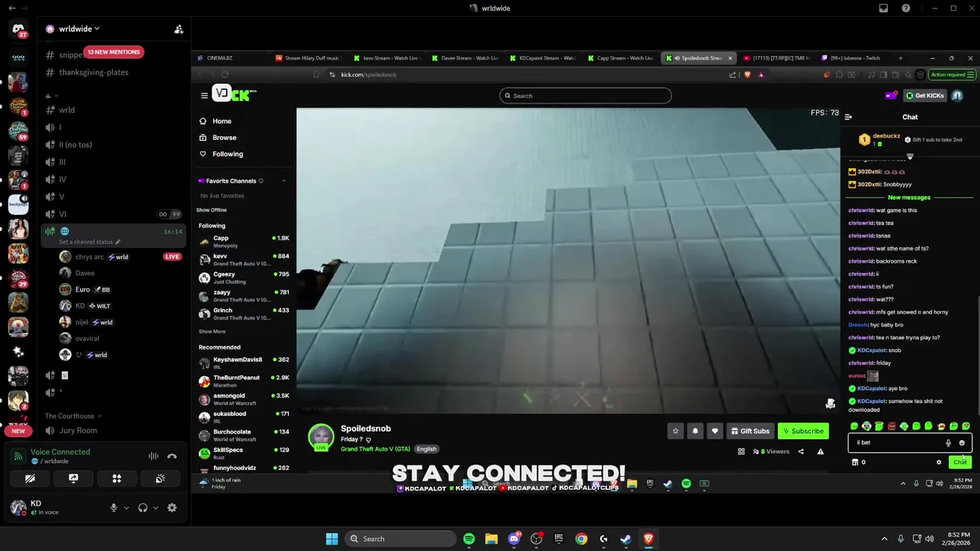
Task: Share your screen in Discord
Action: [73, 478]
